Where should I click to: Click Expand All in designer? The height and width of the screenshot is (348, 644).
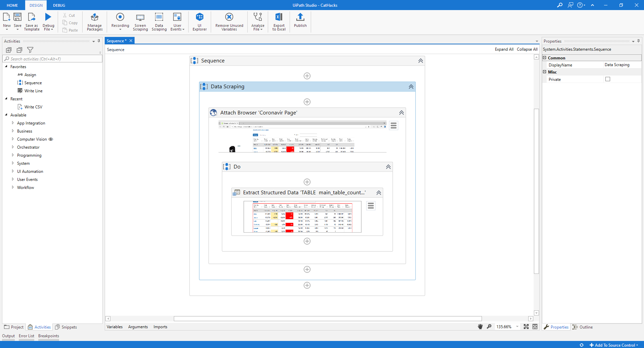(x=504, y=49)
